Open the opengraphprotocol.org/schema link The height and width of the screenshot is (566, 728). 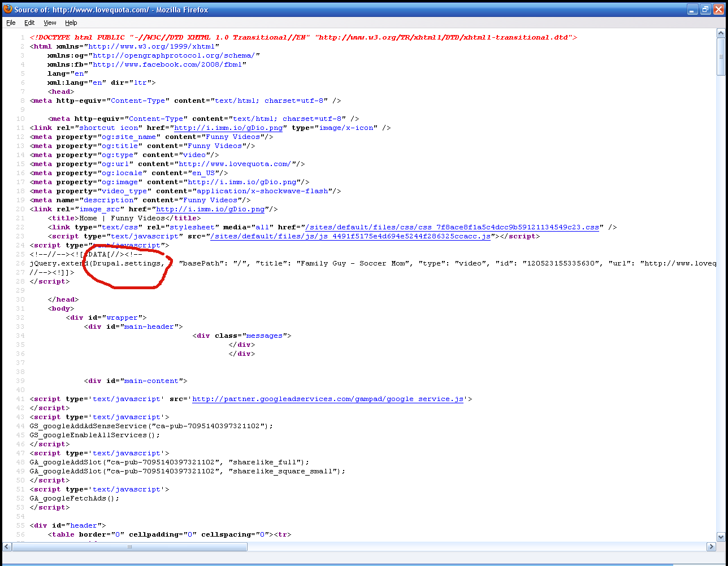point(174,55)
